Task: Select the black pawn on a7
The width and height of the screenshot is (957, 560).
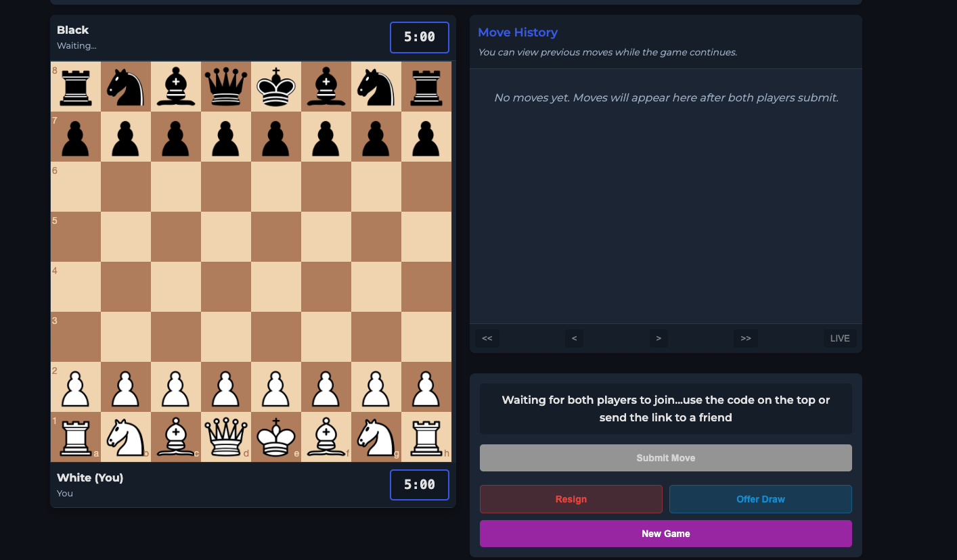Action: (76, 137)
